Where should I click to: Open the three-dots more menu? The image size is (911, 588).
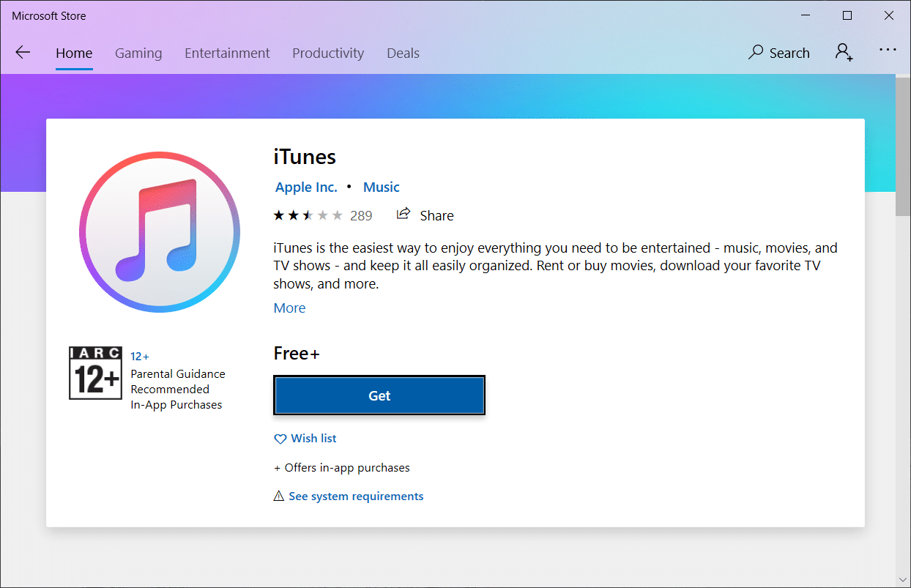pos(888,51)
